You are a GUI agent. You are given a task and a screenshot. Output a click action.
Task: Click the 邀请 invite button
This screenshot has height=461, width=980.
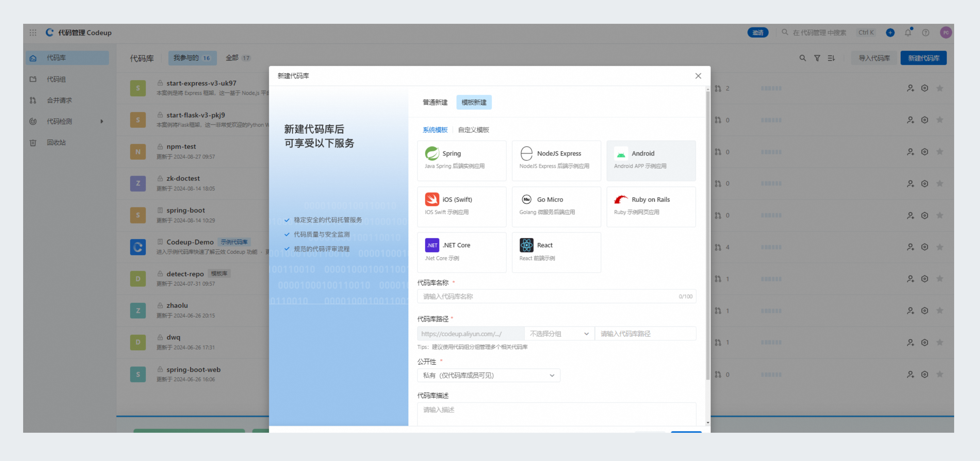pos(757,33)
